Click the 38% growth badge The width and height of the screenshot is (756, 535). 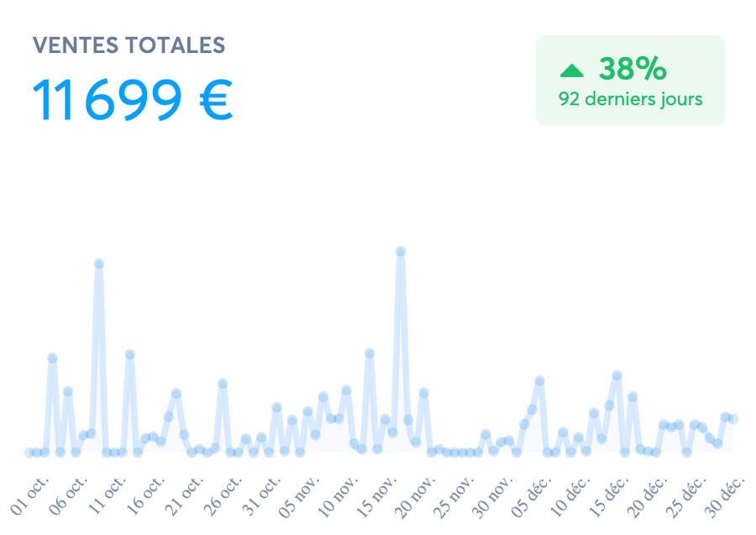click(x=630, y=81)
